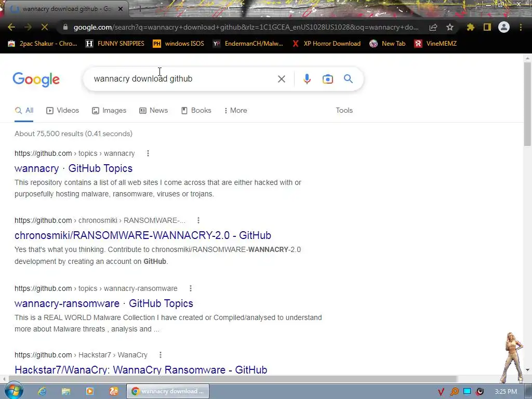
Task: Start voice search with microphone
Action: pos(307,79)
